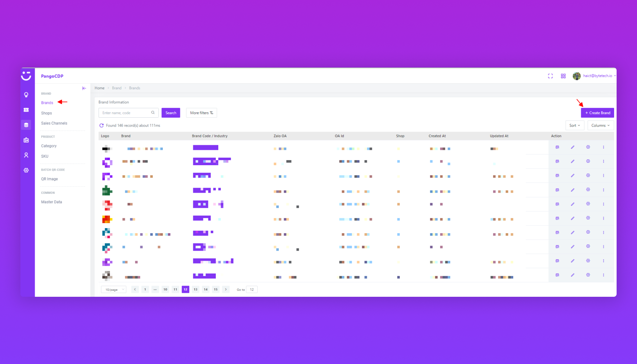The width and height of the screenshot is (637, 364).
Task: Click the Create Brand button
Action: click(597, 113)
